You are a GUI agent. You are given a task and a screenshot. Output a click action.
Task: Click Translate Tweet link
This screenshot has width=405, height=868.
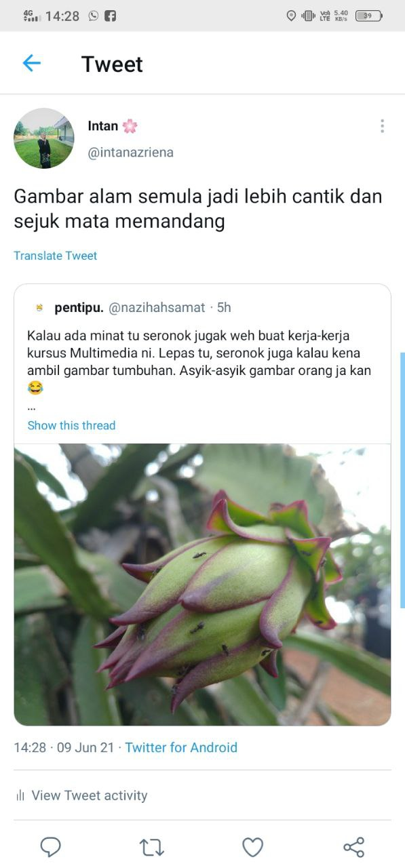(x=56, y=256)
